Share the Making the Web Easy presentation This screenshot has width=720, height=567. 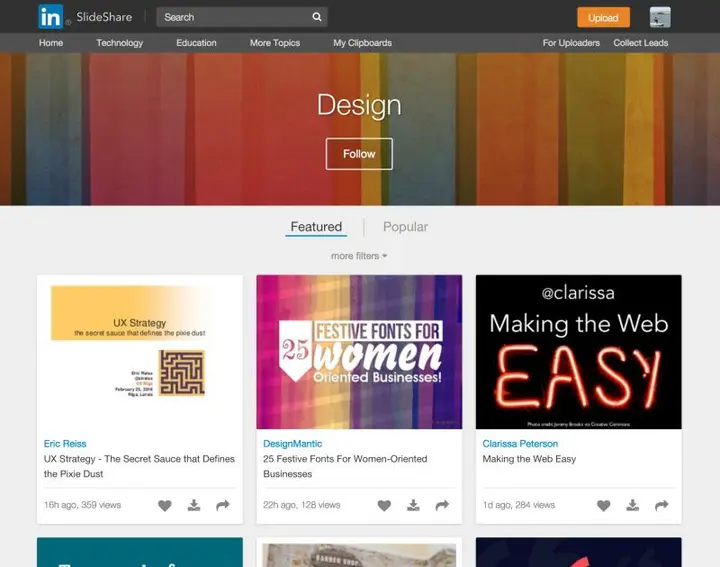[x=662, y=505]
